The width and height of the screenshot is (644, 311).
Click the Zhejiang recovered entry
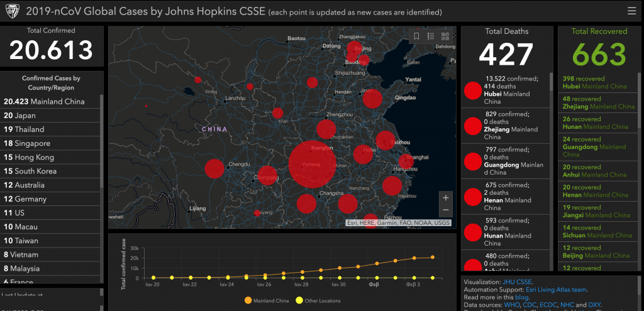coord(598,102)
